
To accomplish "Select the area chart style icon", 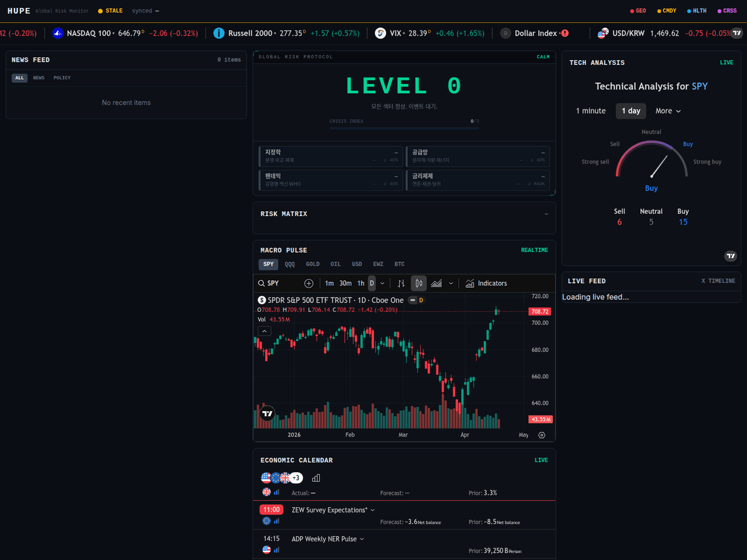I will [x=436, y=283].
